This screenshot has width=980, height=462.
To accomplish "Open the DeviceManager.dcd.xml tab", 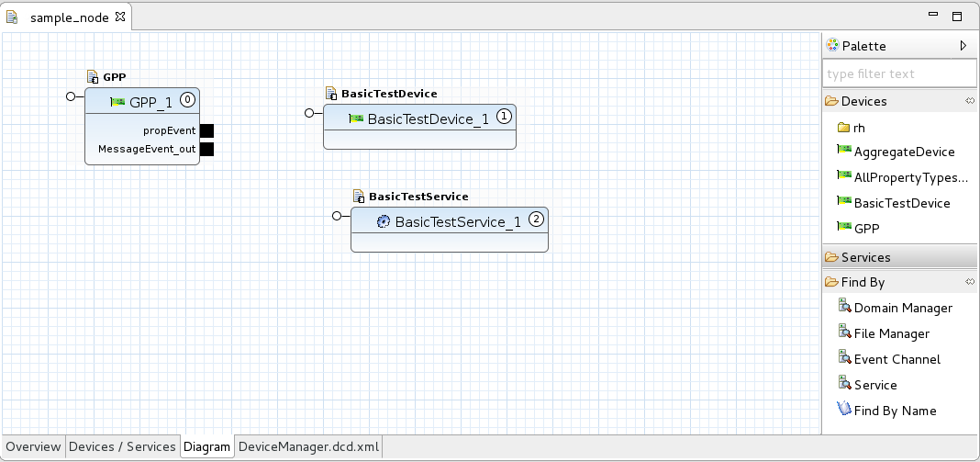I will [308, 447].
